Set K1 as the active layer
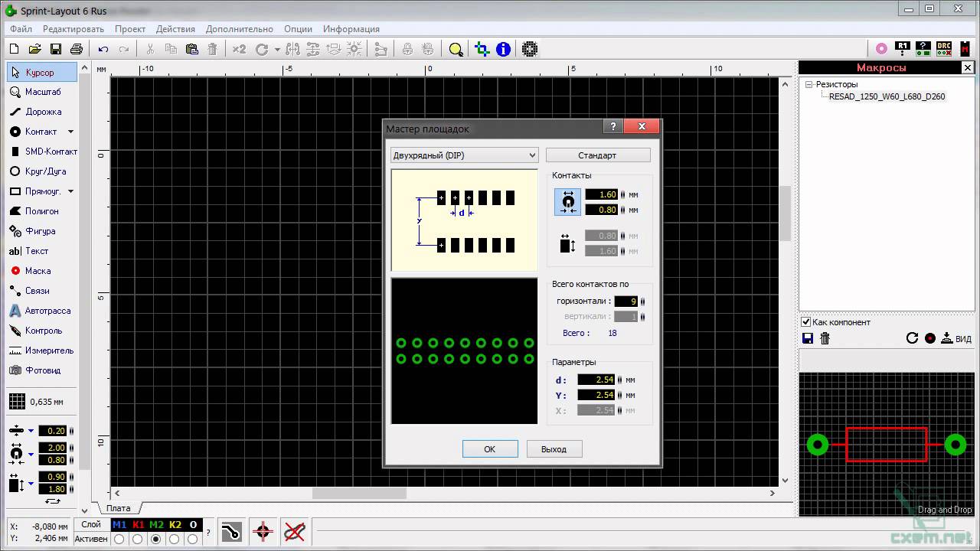 [x=138, y=539]
